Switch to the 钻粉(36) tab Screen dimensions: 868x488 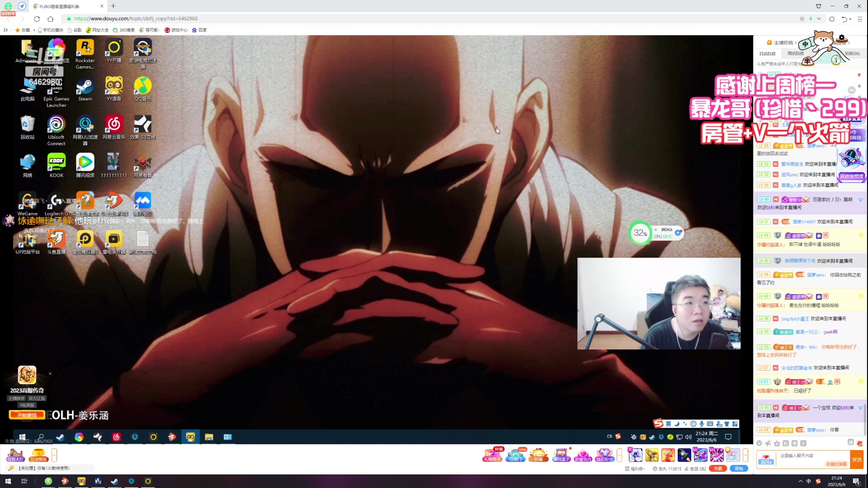coord(852,53)
